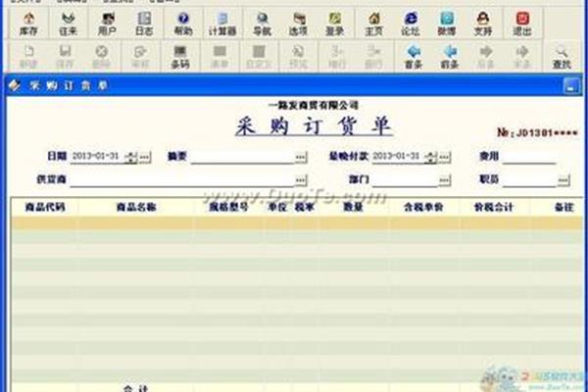
Task: Open the 职员 staff ellipsis picker
Action: coord(563,180)
